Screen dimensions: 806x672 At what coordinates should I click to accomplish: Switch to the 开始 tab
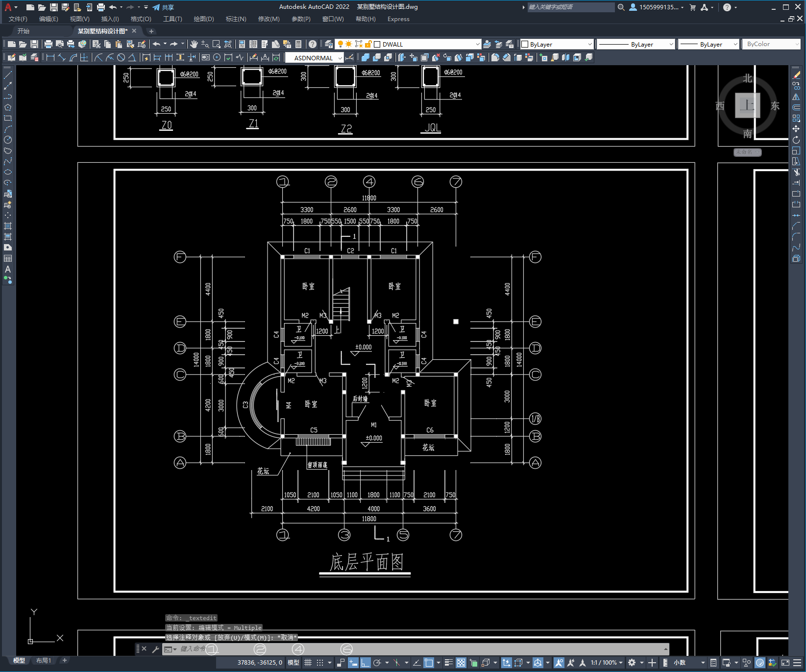point(24,31)
